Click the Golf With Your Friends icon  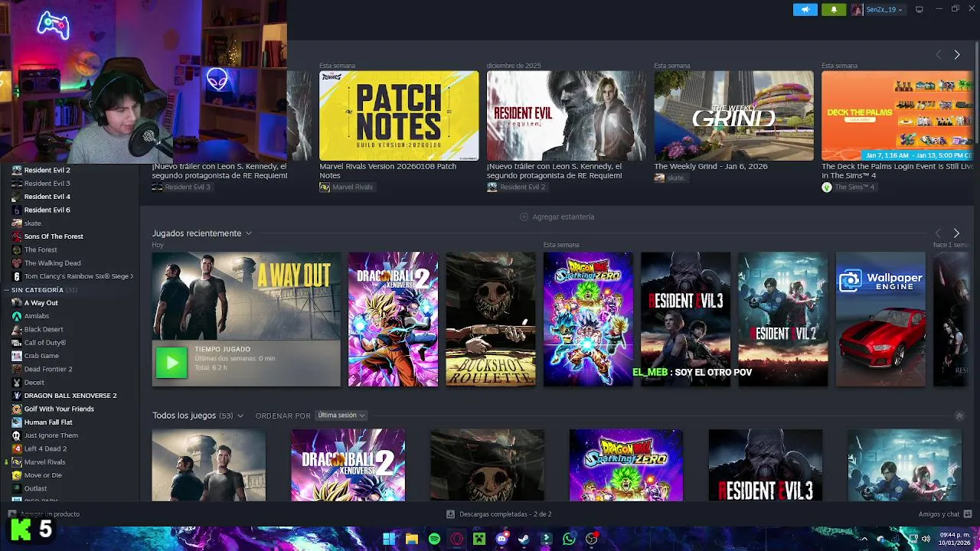click(x=16, y=409)
